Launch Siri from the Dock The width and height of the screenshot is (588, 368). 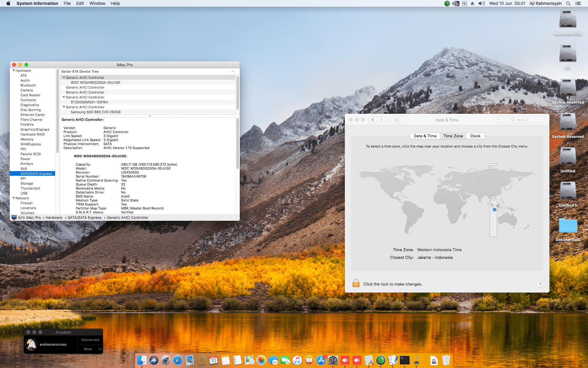pos(154,360)
